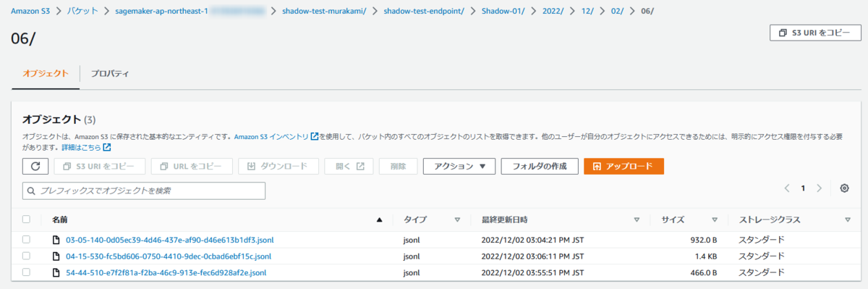Open the table settings gear icon
The width and height of the screenshot is (868, 289).
pyautogui.click(x=844, y=188)
